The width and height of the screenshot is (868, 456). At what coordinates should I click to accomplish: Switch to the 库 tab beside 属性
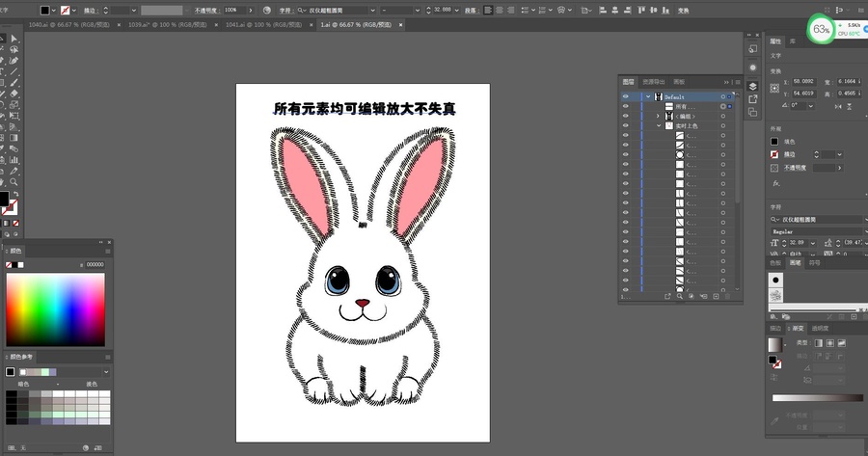793,41
